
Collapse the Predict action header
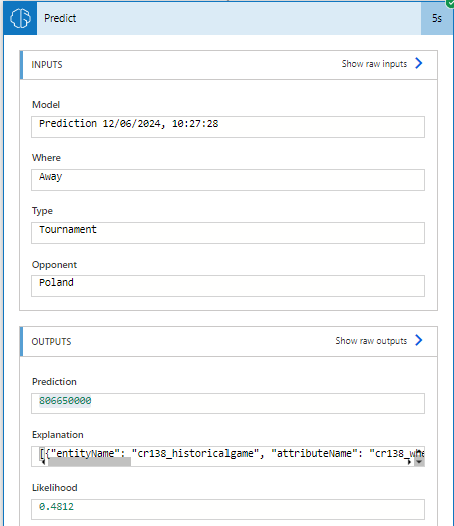pos(229,18)
